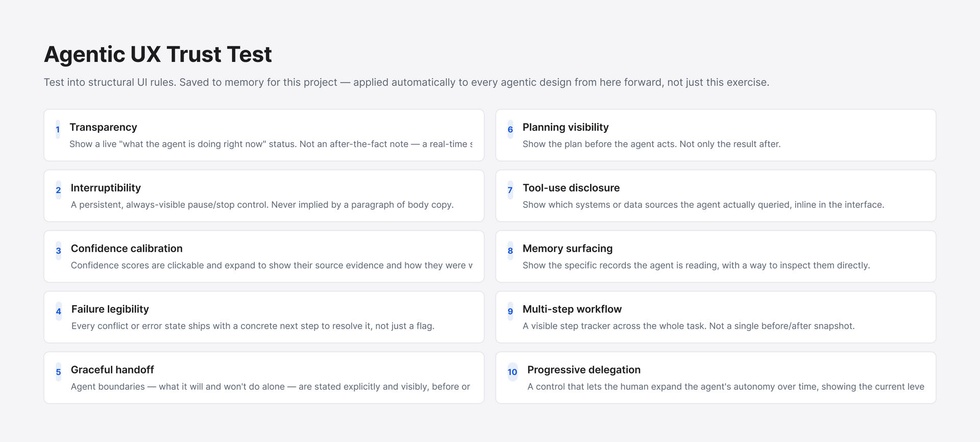Screen dimensions: 980x442
Task: Click the subtitle beginning 'Test into structural UI rules'
Action: click(x=406, y=82)
